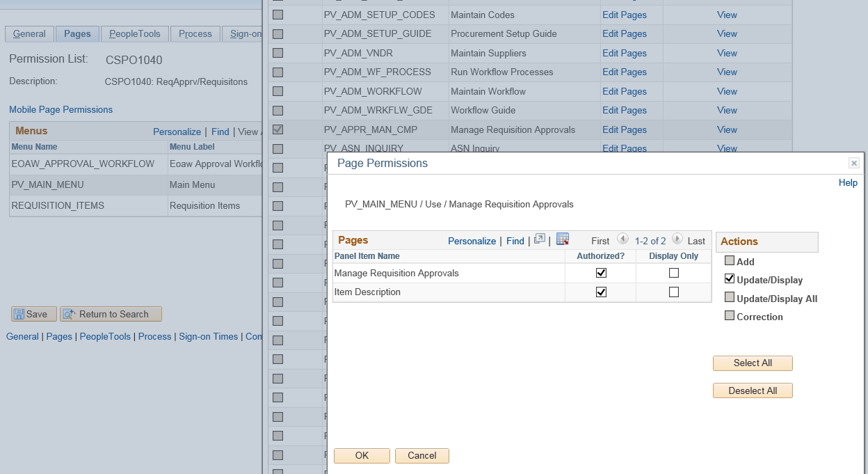
Task: Click Deselect All button
Action: click(x=753, y=390)
